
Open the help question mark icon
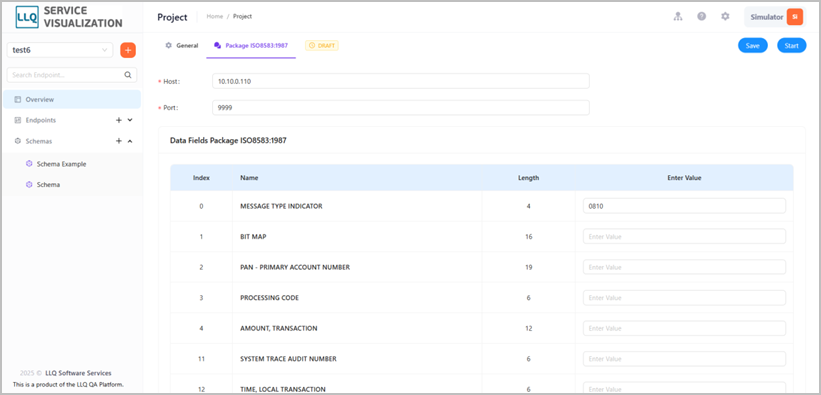(702, 16)
